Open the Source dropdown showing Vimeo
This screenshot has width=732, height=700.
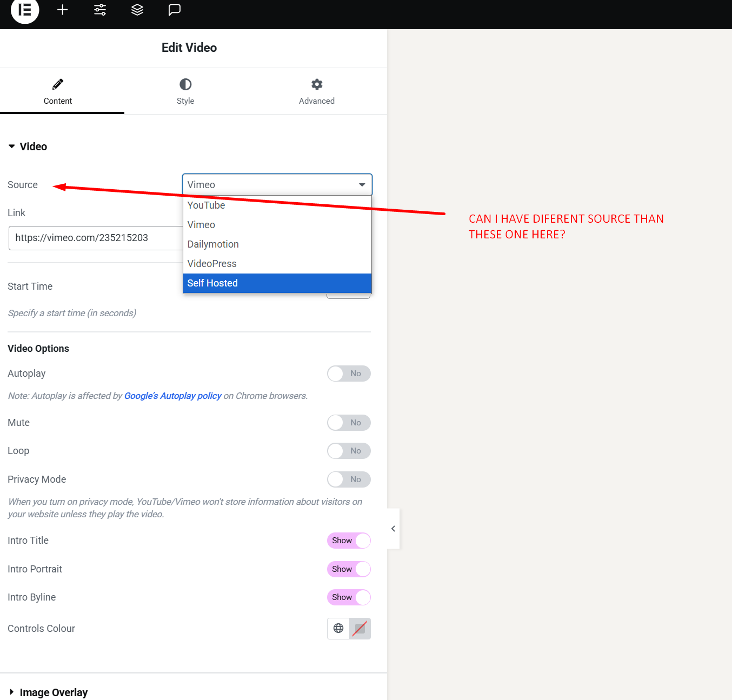277,184
